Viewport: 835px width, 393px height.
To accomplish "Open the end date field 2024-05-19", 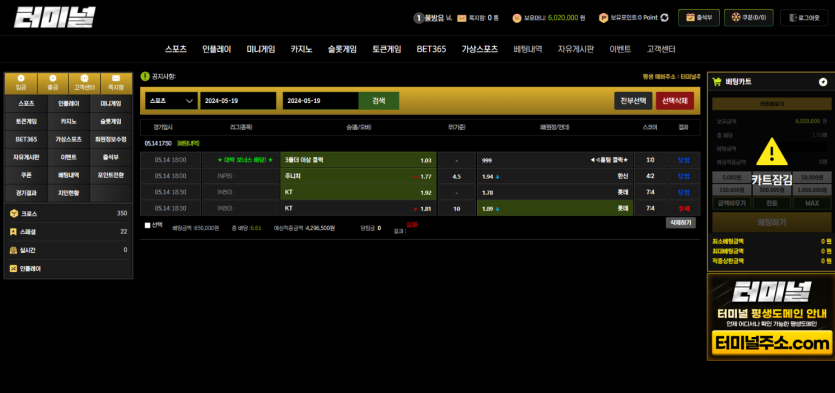I will pos(321,101).
